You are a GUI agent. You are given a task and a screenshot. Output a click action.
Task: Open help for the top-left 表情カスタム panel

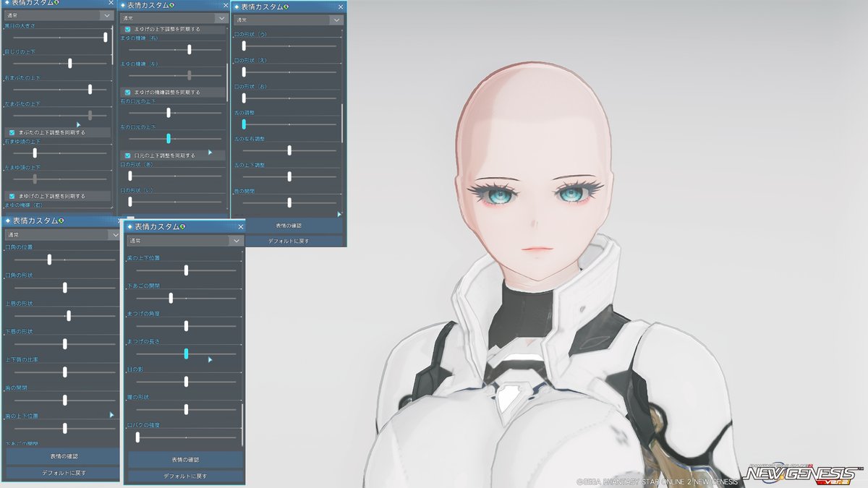click(x=56, y=4)
